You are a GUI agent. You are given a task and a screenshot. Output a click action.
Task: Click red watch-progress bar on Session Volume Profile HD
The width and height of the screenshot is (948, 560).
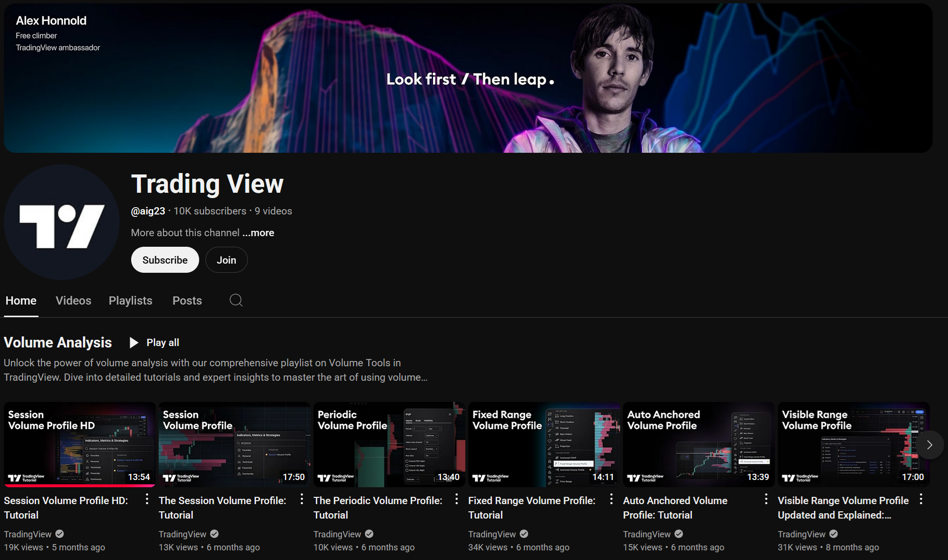click(x=80, y=486)
